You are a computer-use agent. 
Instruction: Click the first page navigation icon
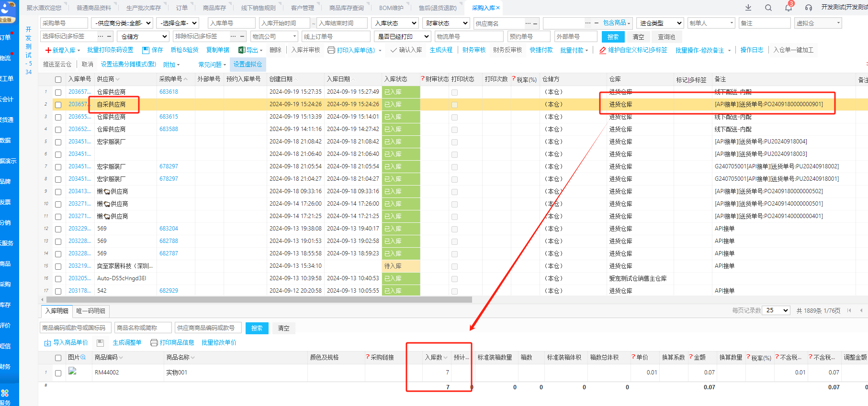pos(849,310)
